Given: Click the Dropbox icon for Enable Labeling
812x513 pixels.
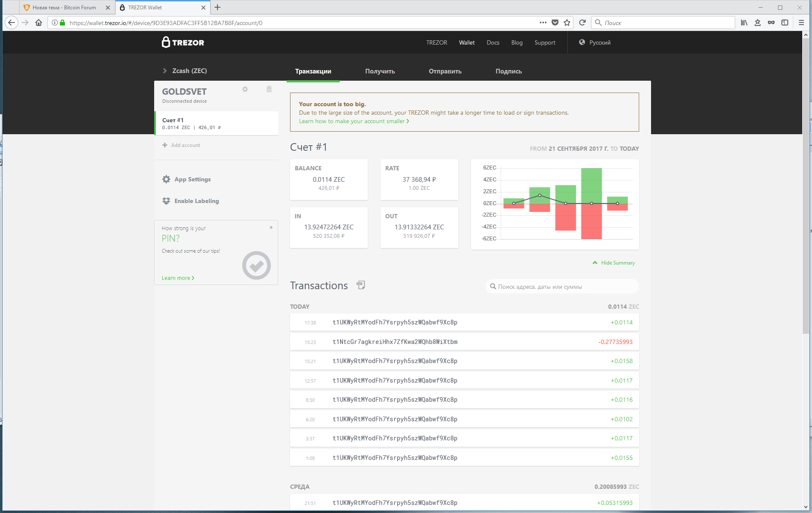Looking at the screenshot, I should pyautogui.click(x=166, y=201).
